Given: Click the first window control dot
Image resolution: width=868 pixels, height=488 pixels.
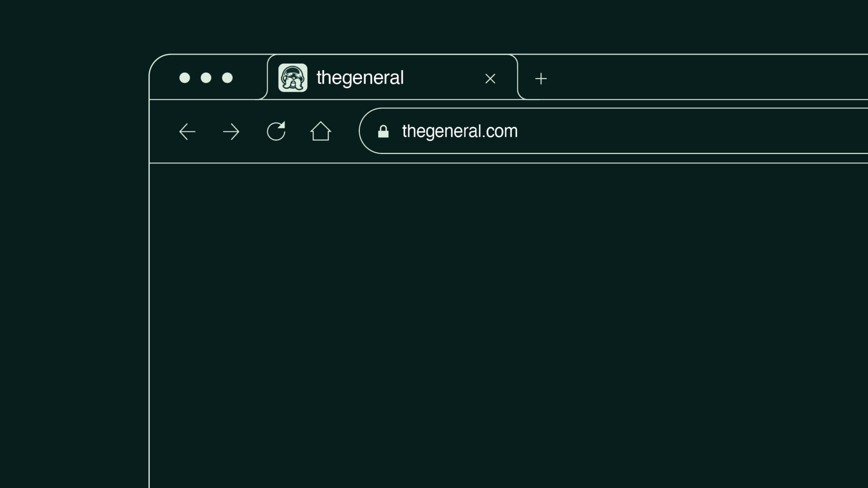Looking at the screenshot, I should [184, 78].
